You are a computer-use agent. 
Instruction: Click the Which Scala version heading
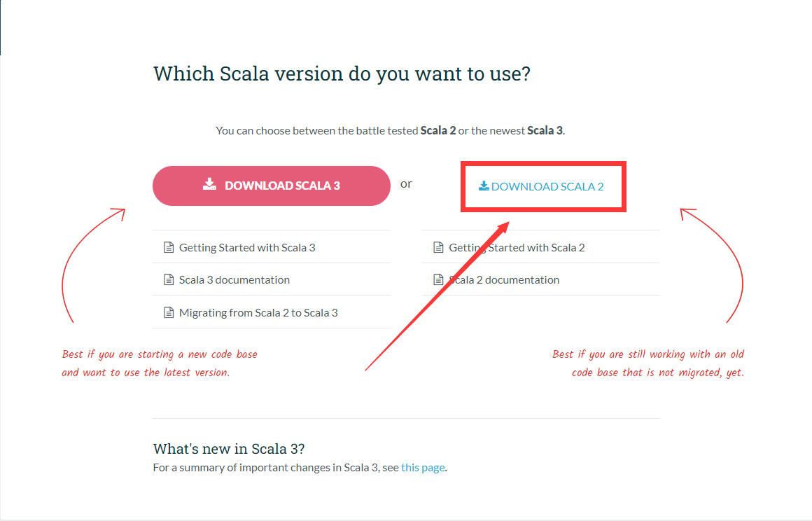(x=342, y=73)
